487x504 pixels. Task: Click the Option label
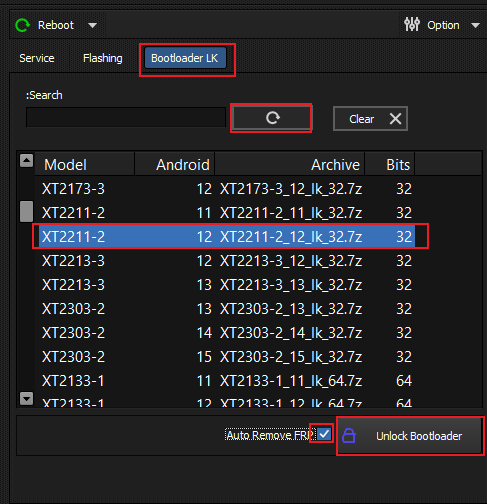tap(443, 25)
